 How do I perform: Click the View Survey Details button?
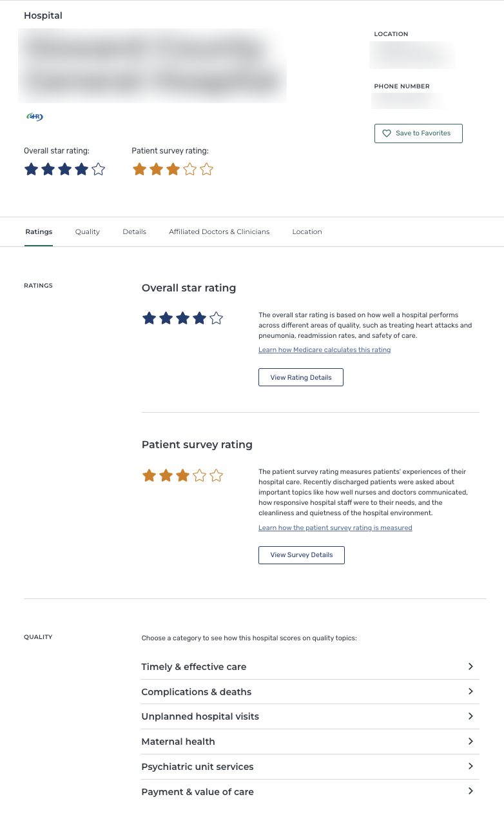coord(301,555)
